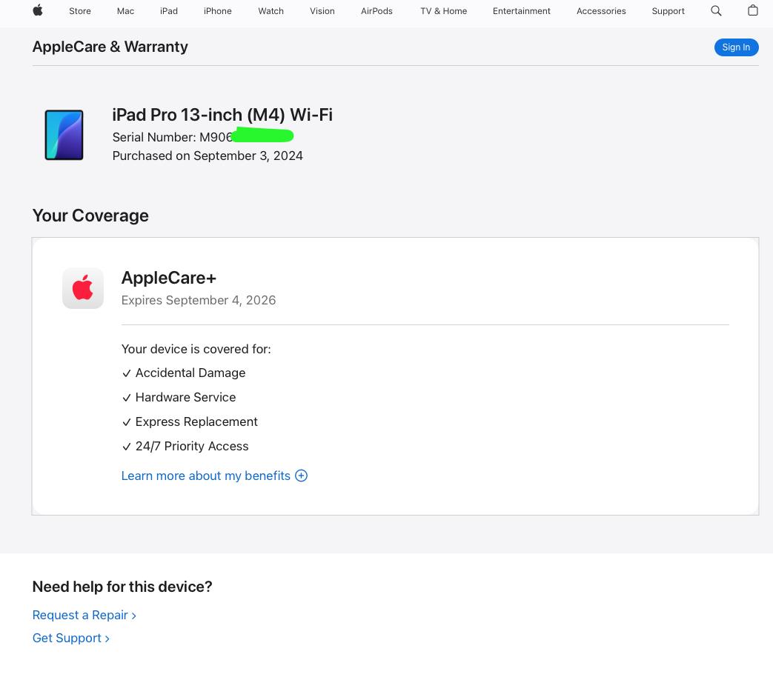
Task: Open the Mac menu
Action: (126, 11)
